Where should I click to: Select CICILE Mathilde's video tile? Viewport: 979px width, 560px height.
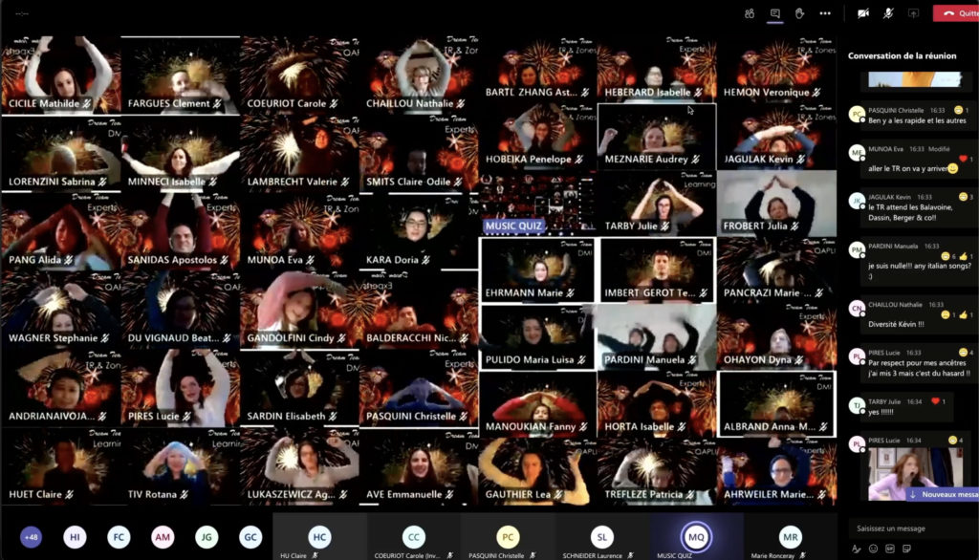click(60, 75)
